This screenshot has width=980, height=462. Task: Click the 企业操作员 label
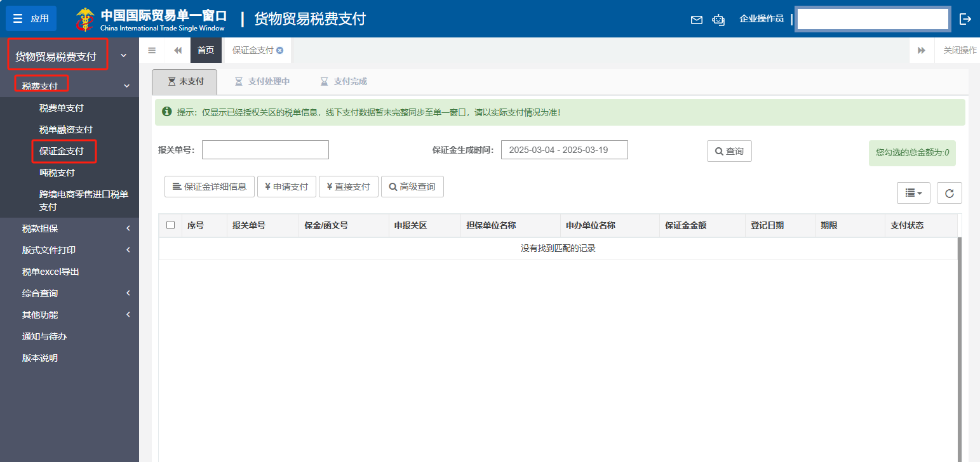click(x=762, y=19)
